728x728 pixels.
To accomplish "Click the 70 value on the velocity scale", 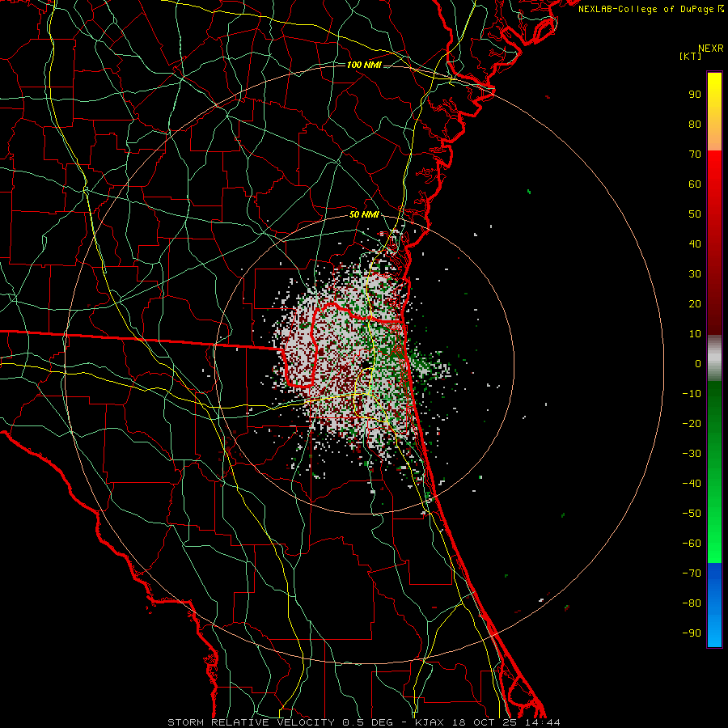I will coord(695,154).
